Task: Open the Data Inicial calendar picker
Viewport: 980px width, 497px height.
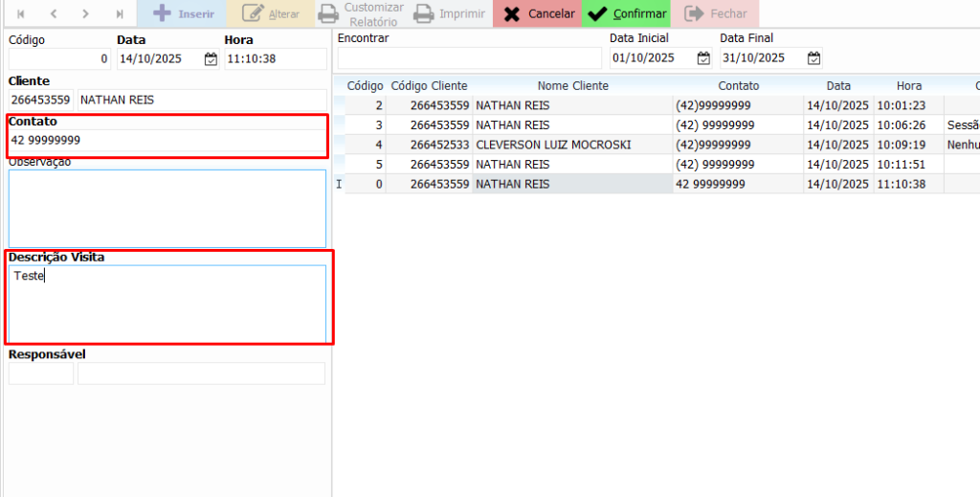Action: point(703,58)
